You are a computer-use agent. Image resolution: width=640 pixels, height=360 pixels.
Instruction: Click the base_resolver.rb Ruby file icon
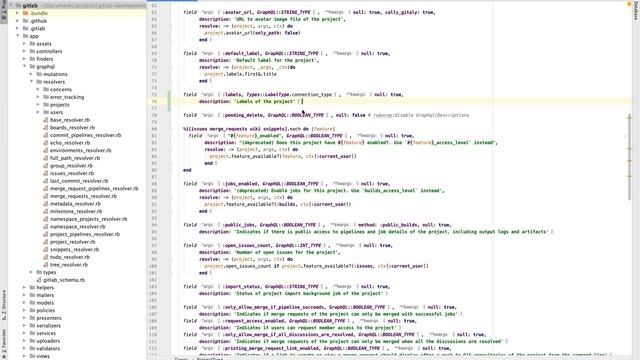point(46,120)
